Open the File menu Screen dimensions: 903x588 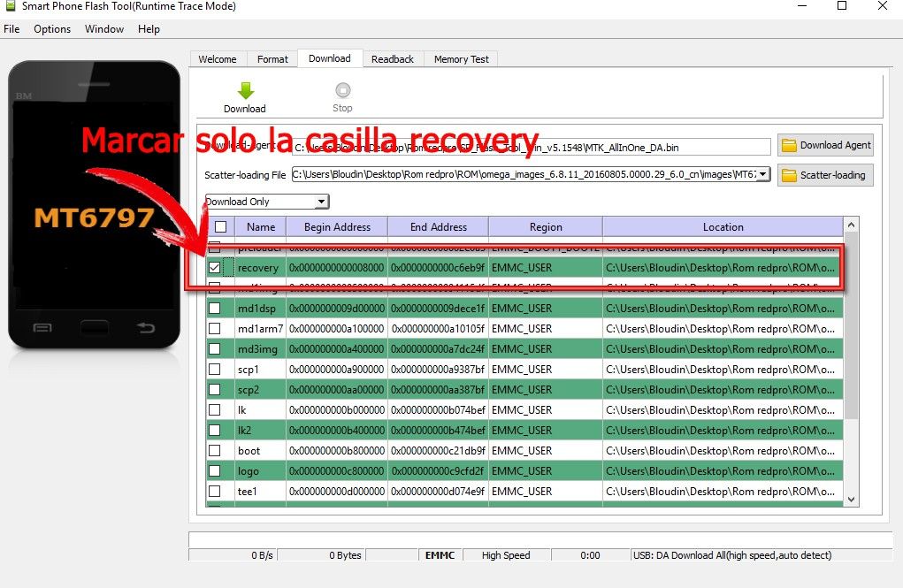11,29
